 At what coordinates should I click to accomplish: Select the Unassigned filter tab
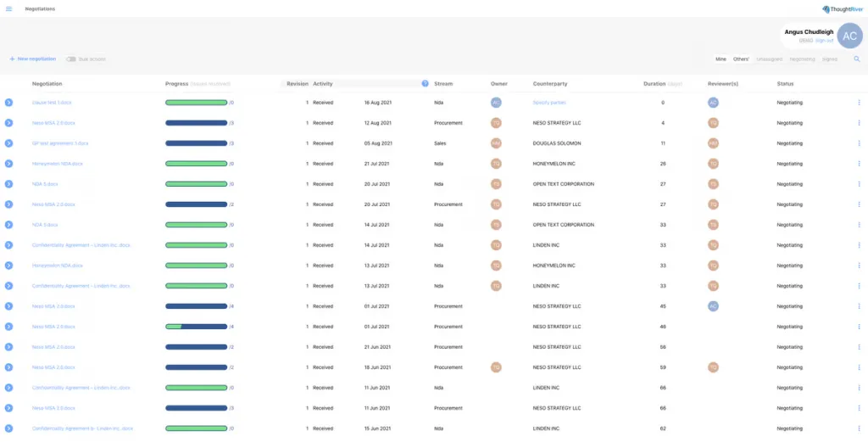point(769,59)
